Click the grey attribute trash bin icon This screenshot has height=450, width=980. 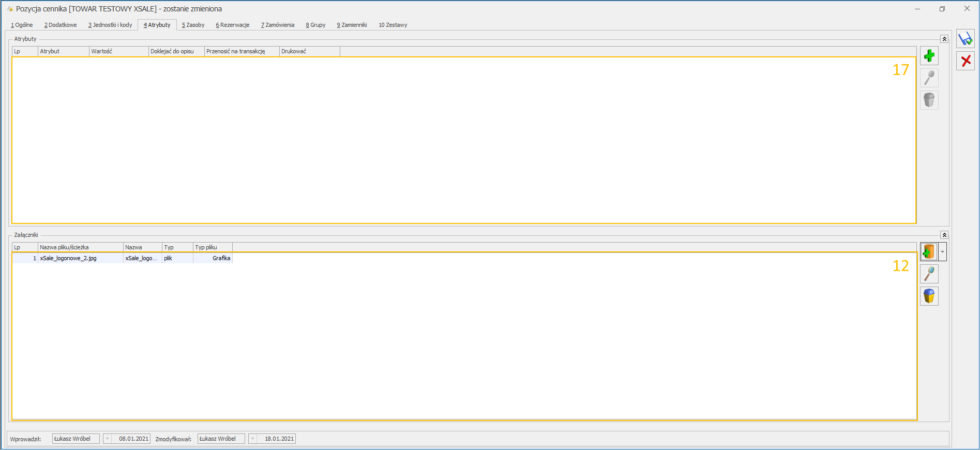click(x=929, y=100)
